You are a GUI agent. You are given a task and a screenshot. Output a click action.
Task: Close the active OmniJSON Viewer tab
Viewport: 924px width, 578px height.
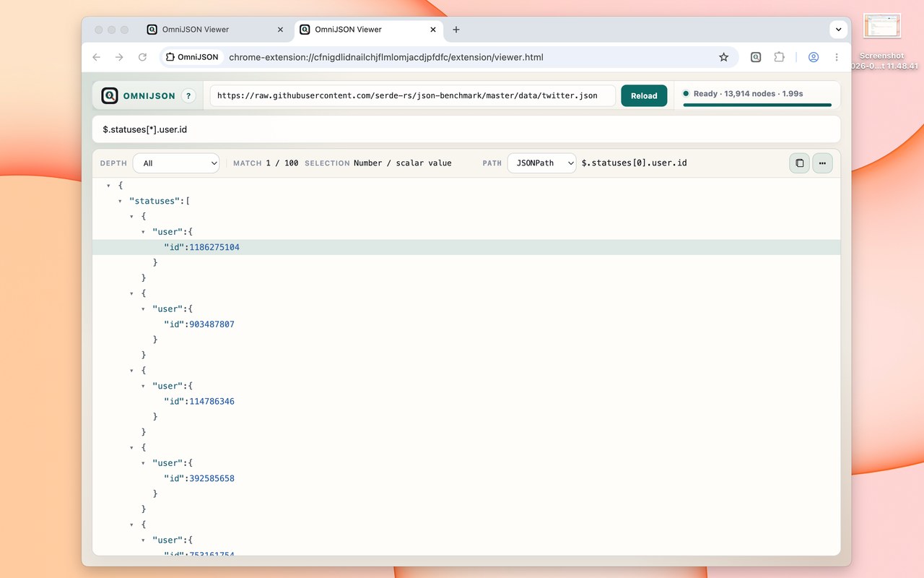click(433, 30)
